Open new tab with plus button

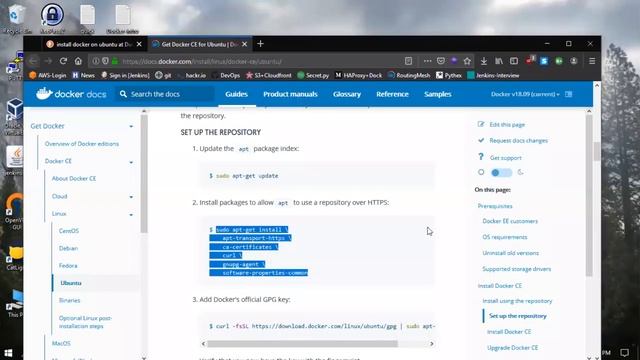coord(260,44)
